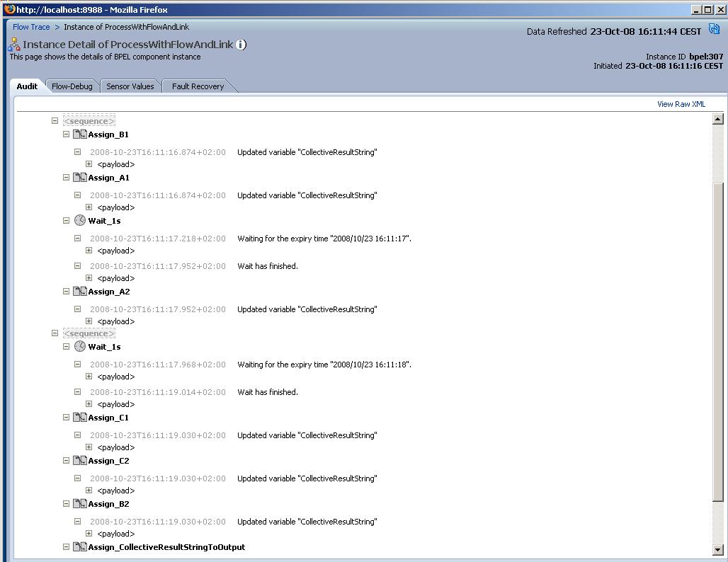Collapse the Assign_CollectiveResultStringToOutput node
The width and height of the screenshot is (728, 562).
point(66,546)
